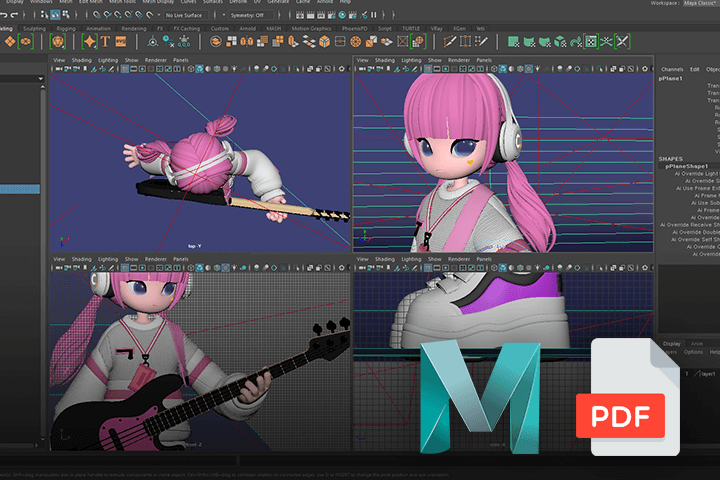Open dropdown arrow beside the snap magnets

[159, 15]
